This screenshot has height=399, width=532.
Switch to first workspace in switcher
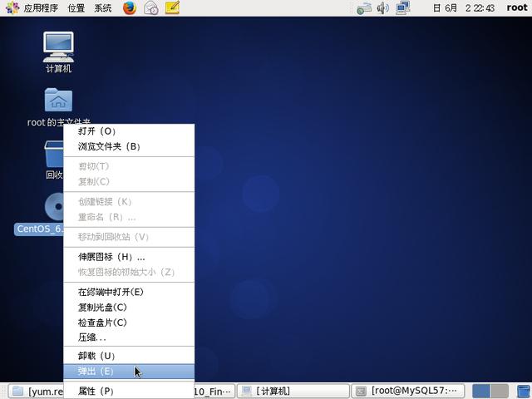pyautogui.click(x=481, y=392)
